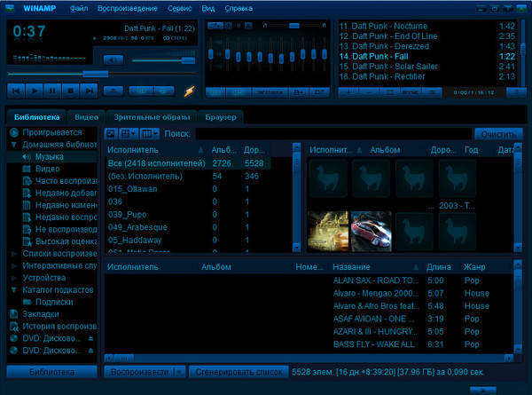Collapse the Каталог подкастов node
532x395 pixels.
[x=13, y=290]
